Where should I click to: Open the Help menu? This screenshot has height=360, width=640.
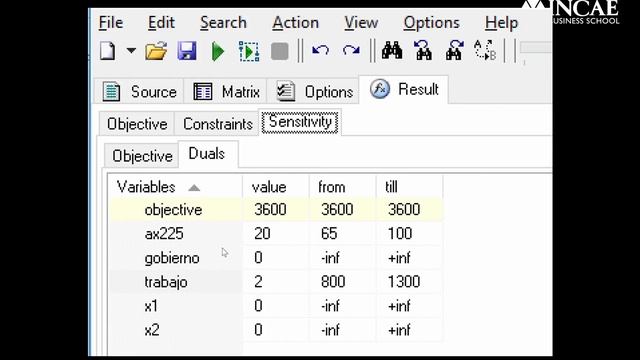pyautogui.click(x=501, y=22)
